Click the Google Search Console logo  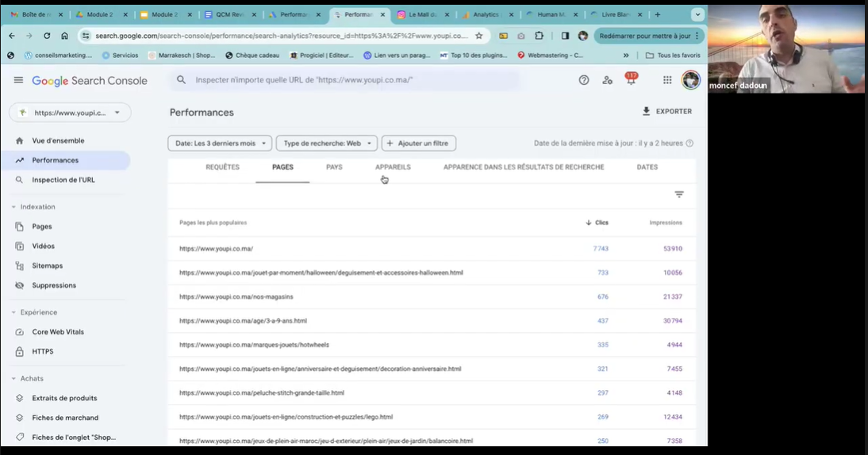(90, 81)
